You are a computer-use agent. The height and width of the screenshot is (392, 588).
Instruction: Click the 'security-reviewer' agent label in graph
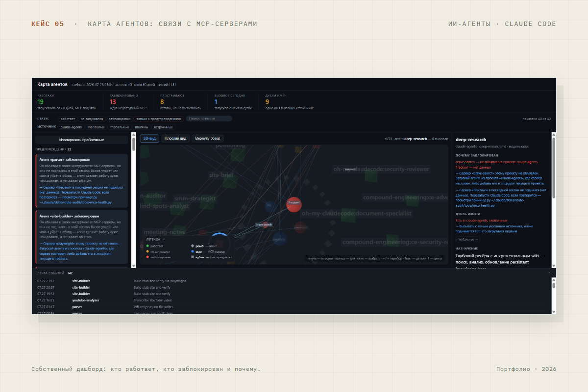(x=382, y=169)
